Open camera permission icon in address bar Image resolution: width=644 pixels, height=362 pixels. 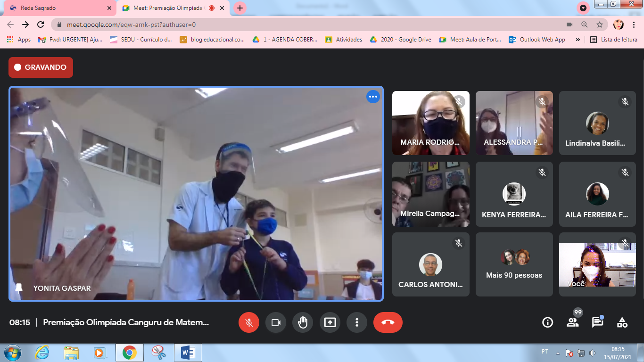coord(570,25)
